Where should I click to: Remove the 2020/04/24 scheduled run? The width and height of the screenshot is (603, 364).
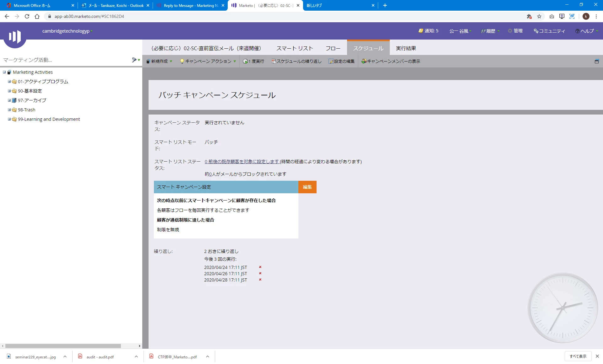260,267
